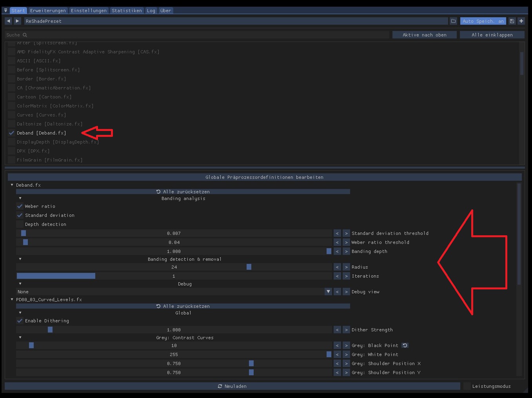Open the Log tab

[x=151, y=11]
